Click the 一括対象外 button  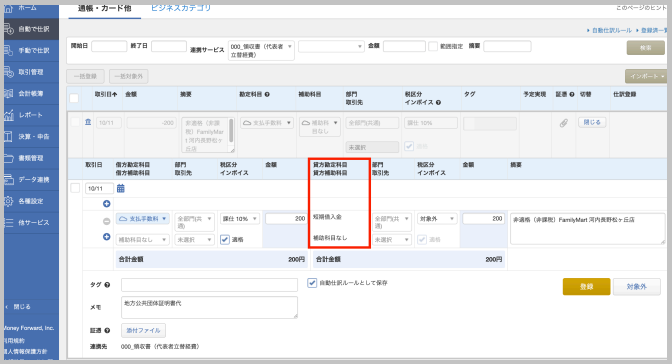129,76
